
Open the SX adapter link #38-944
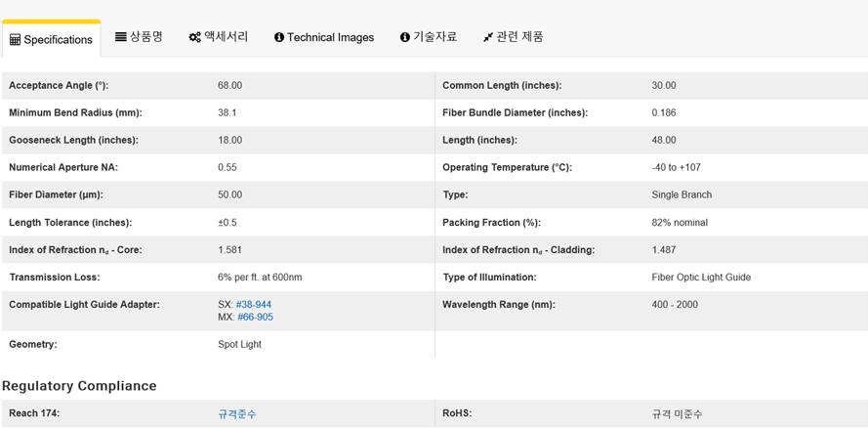(x=254, y=305)
